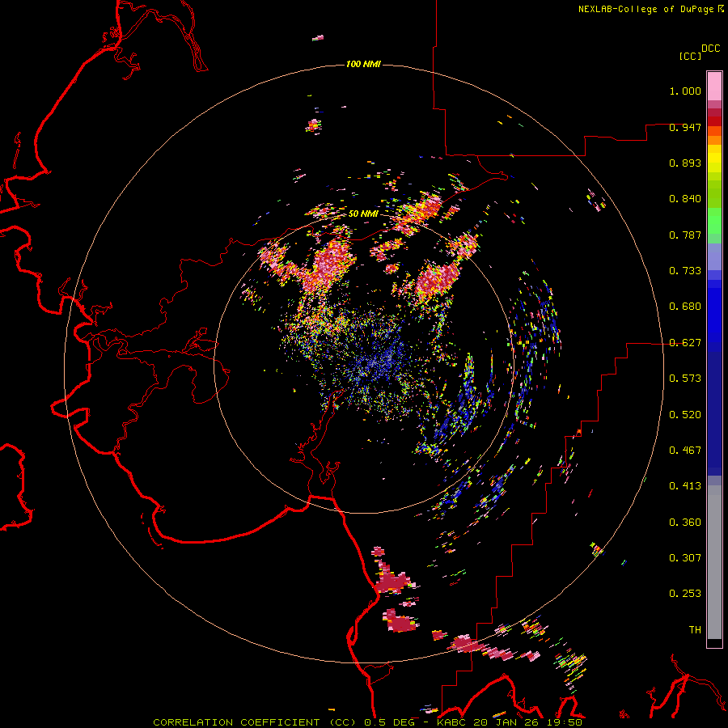Click the 0.733 scale value
This screenshot has height=728, width=728.
pos(685,271)
